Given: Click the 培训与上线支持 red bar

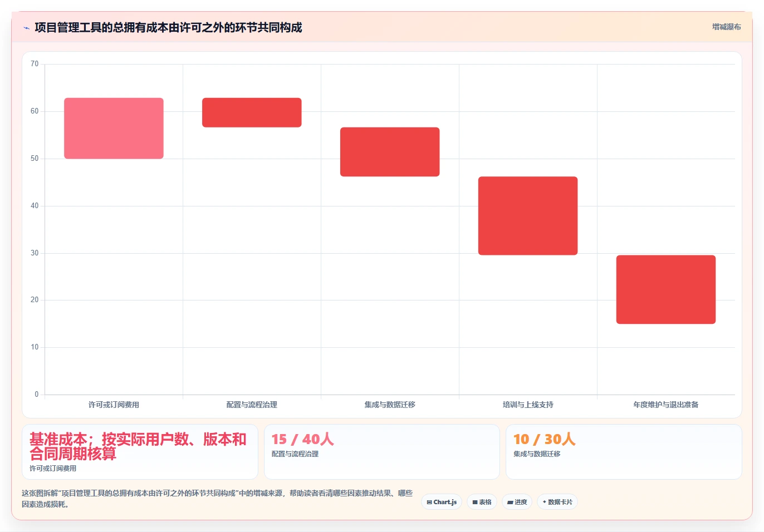Looking at the screenshot, I should [528, 216].
